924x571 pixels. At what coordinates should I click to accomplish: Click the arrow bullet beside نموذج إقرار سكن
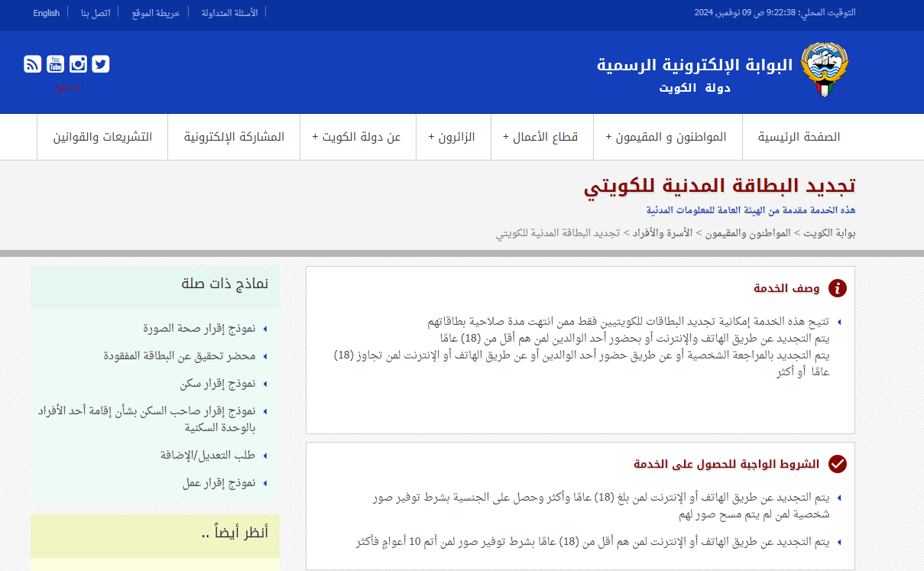click(x=265, y=384)
